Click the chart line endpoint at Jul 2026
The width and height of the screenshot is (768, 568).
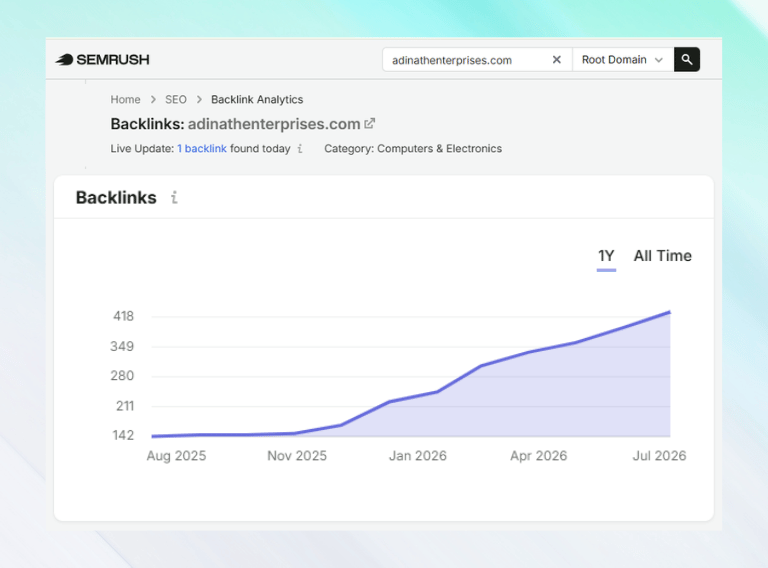point(670,312)
